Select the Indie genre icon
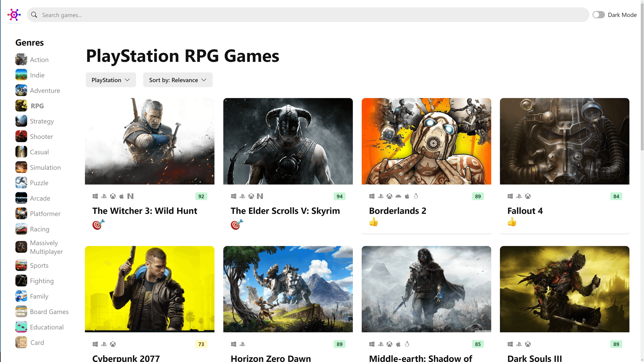644x362 pixels. point(21,75)
